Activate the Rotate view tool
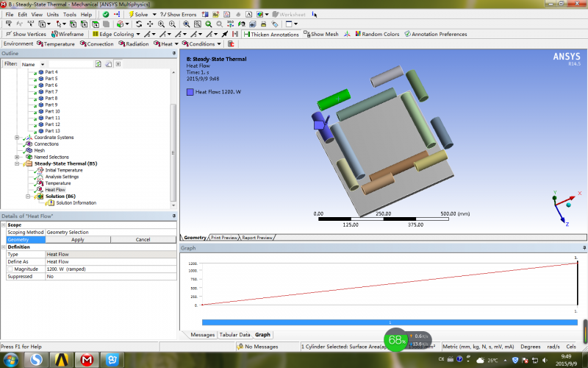The height and width of the screenshot is (368, 588). [139, 24]
